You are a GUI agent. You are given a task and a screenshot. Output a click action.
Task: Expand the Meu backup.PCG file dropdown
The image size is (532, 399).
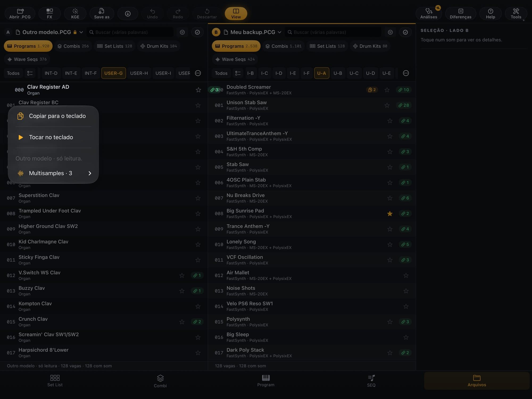click(279, 32)
